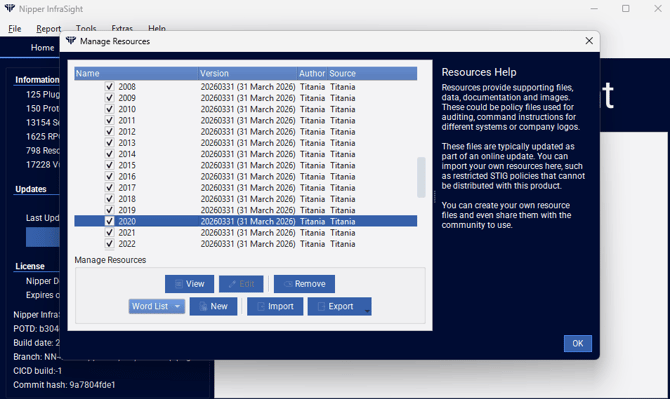The image size is (670, 399).
Task: Select the 2015 resource row
Action: (x=246, y=165)
